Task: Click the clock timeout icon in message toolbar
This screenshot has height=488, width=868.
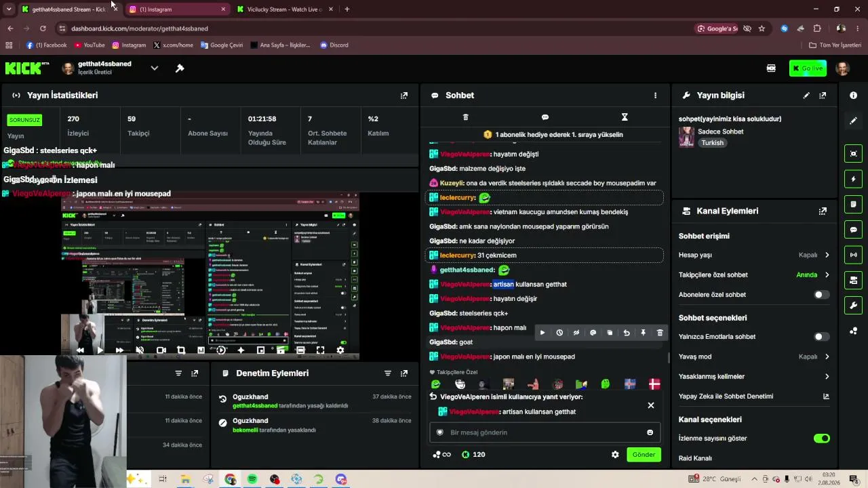Action: coord(559,333)
